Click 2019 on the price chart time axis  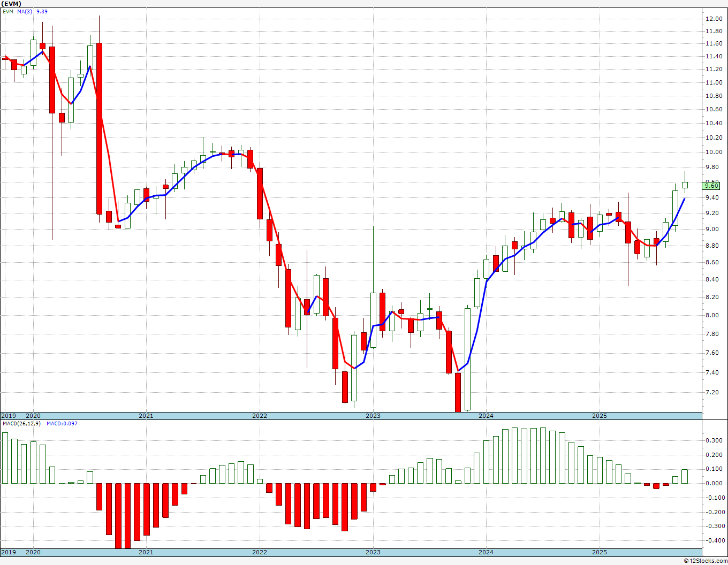[x=9, y=416]
